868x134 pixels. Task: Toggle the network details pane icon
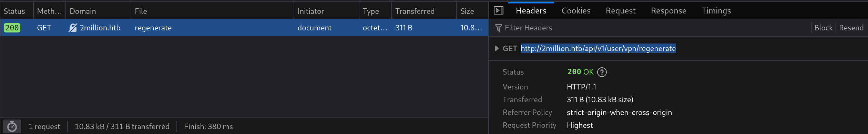click(499, 11)
